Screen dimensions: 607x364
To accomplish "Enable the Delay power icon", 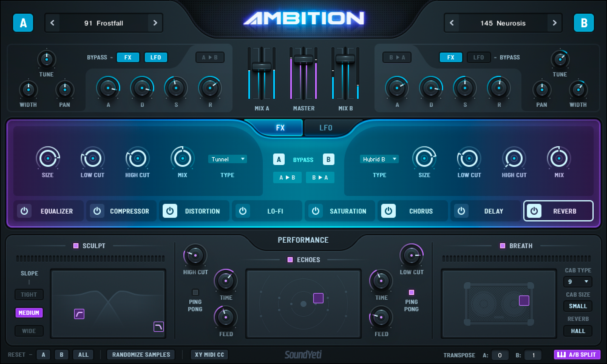I will click(x=461, y=211).
